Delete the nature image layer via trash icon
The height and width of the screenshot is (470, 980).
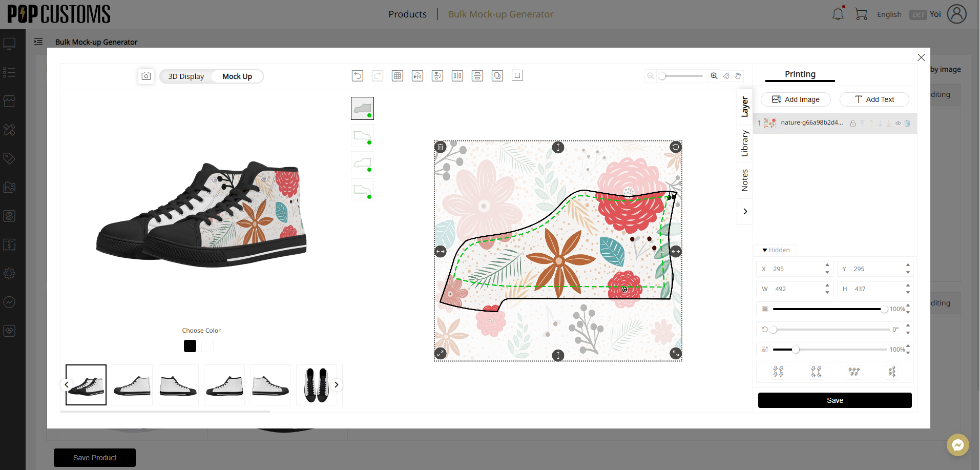[907, 123]
